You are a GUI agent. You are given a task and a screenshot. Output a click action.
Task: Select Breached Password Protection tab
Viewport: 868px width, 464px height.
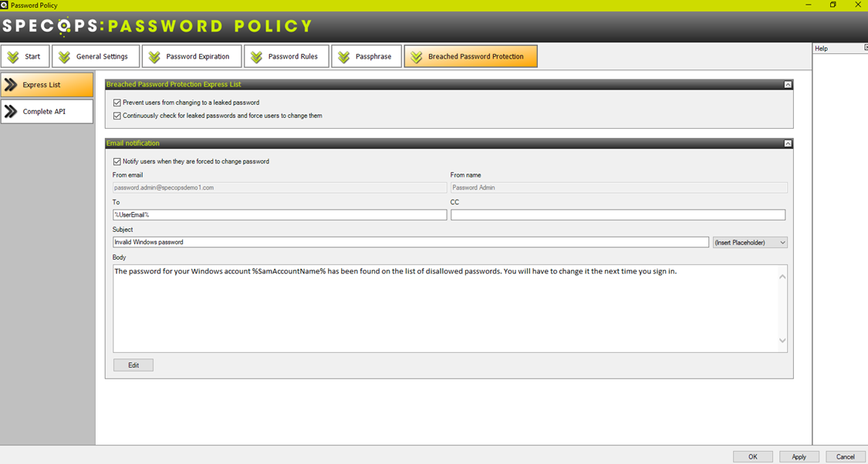(x=471, y=56)
